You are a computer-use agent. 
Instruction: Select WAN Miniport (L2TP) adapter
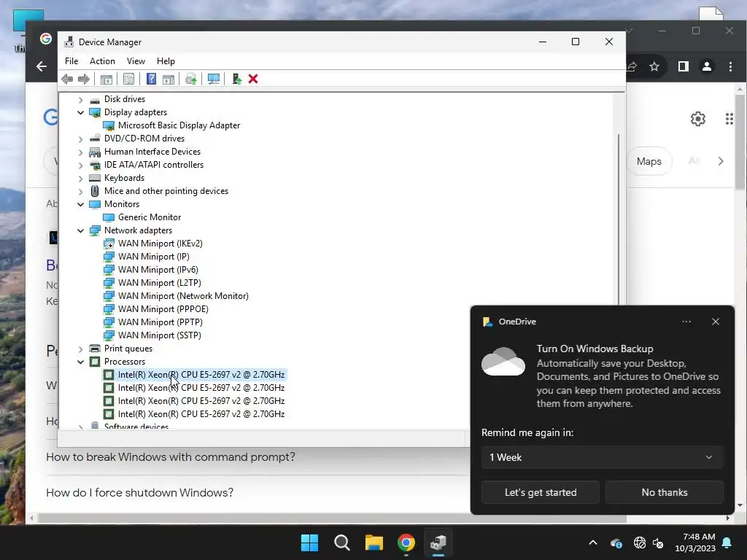(x=159, y=283)
